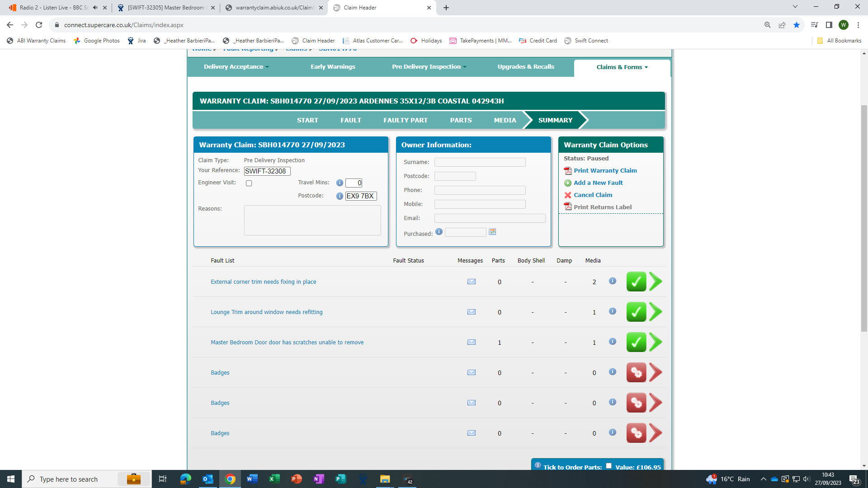Open the Pre Delivery Inspection dropdown
Screen dimensions: 868x488
429,67
